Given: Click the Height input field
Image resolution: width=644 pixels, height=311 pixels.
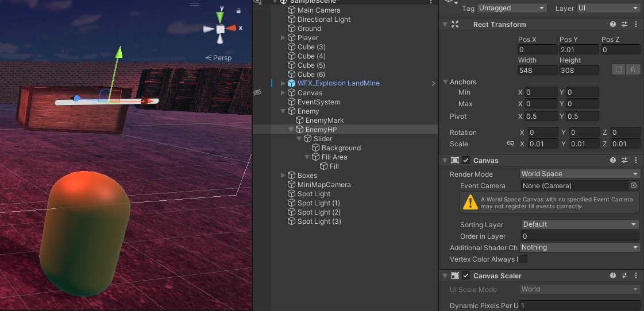Looking at the screenshot, I should coord(579,70).
